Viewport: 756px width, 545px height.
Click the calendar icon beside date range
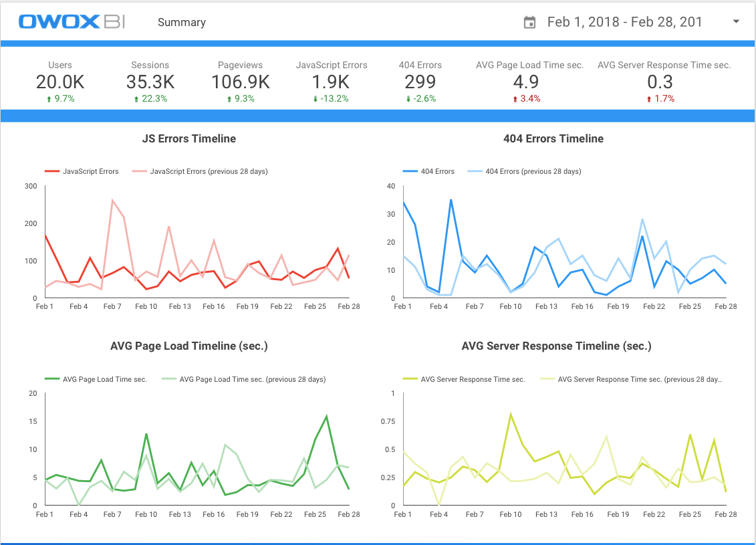[x=529, y=23]
